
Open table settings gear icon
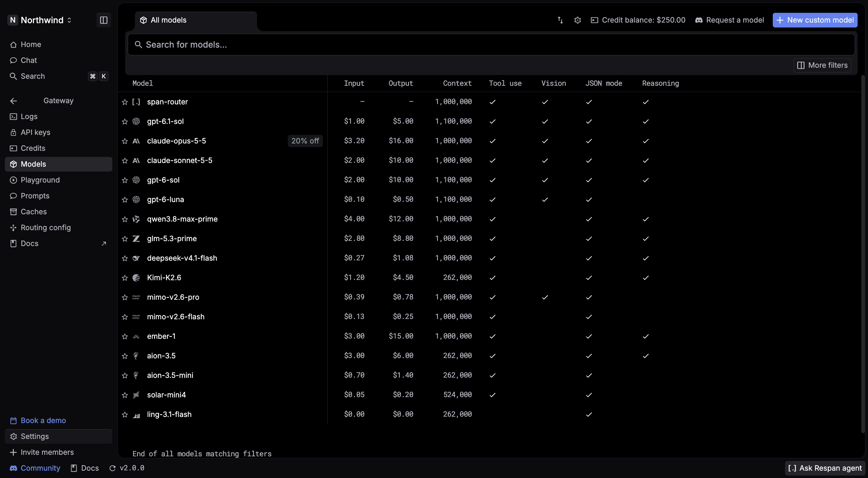[x=577, y=20]
